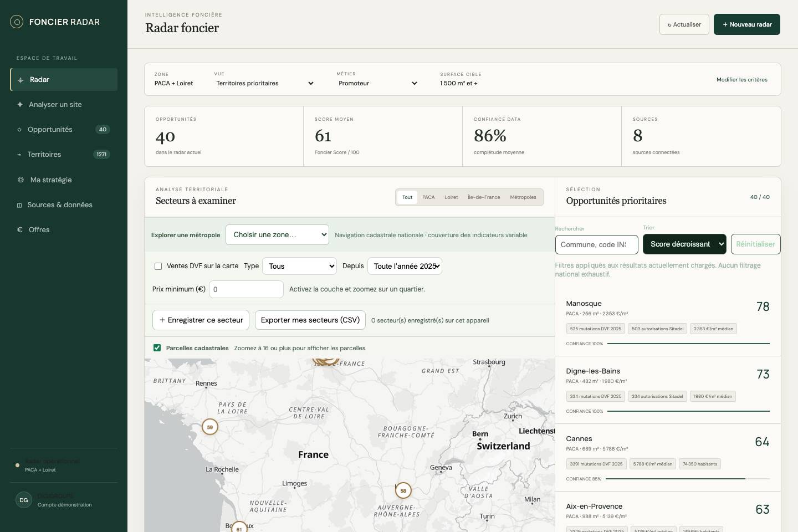Open the Cannes opportunity title

[x=579, y=439]
